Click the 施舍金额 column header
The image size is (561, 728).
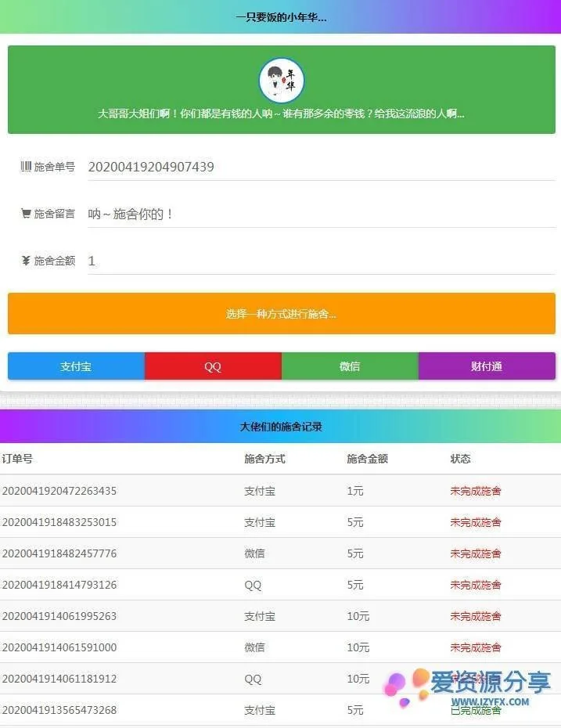(367, 459)
